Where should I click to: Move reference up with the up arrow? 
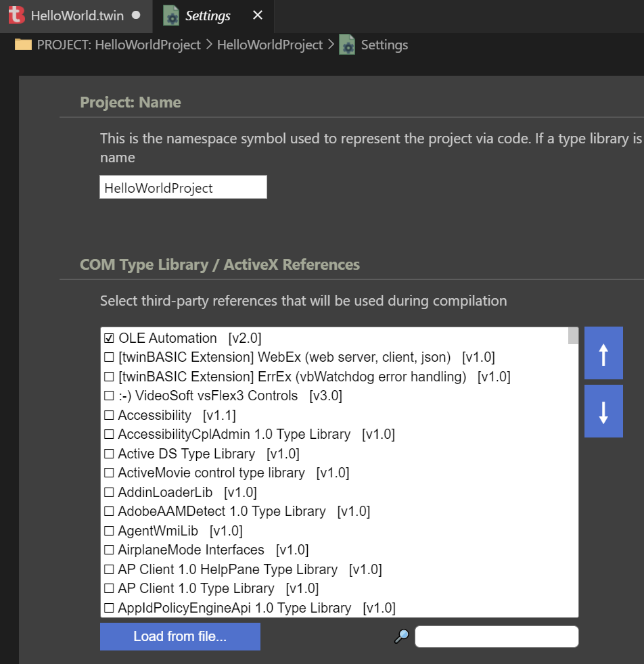[x=603, y=353]
